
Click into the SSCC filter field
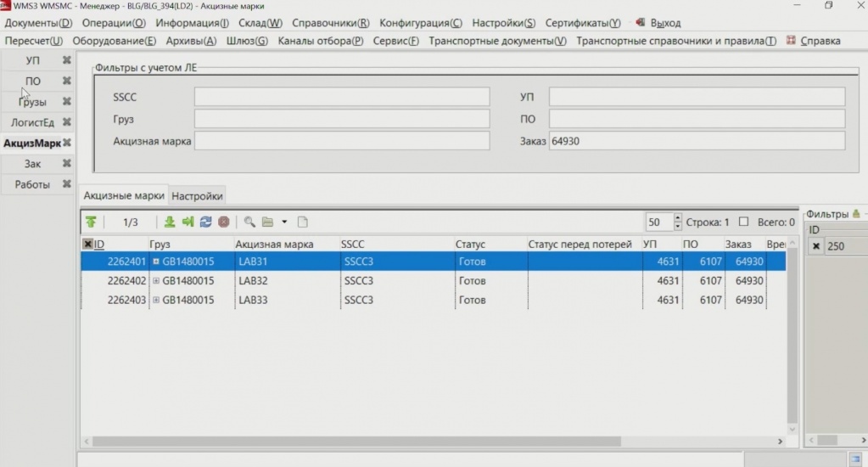(342, 97)
